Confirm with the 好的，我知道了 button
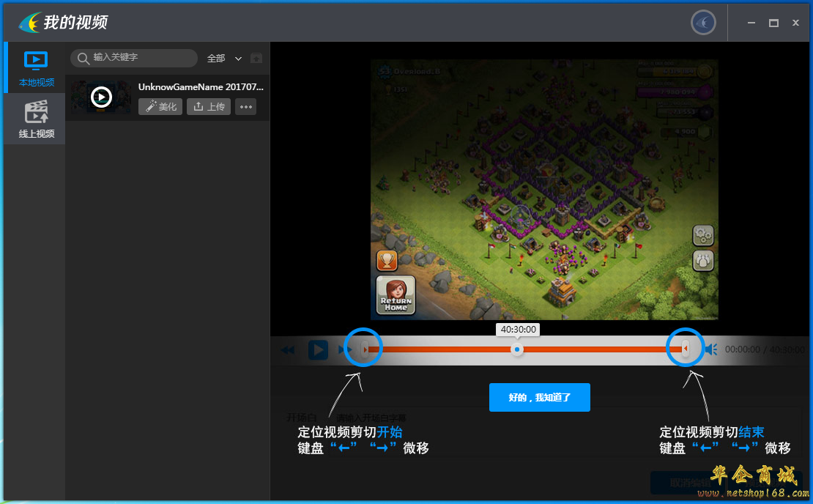Screen dimensions: 813x504 (540, 397)
